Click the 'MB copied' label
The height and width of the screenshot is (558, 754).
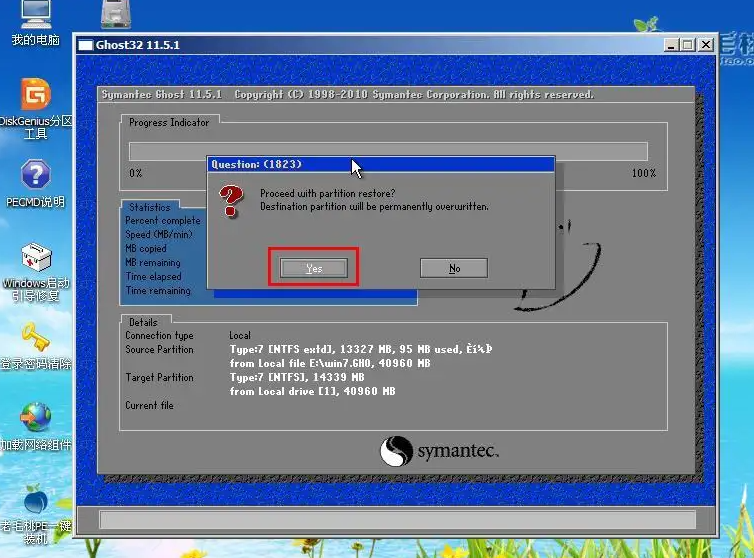[146, 248]
